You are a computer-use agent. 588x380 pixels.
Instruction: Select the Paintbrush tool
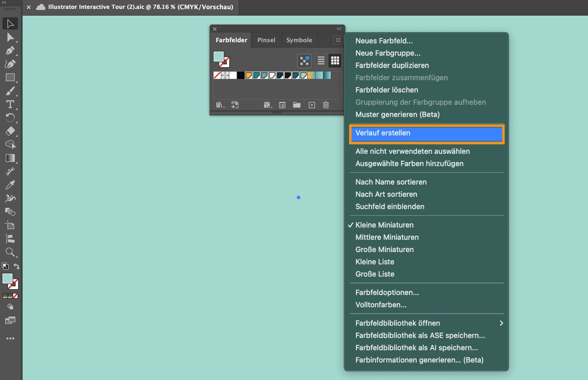(10, 91)
